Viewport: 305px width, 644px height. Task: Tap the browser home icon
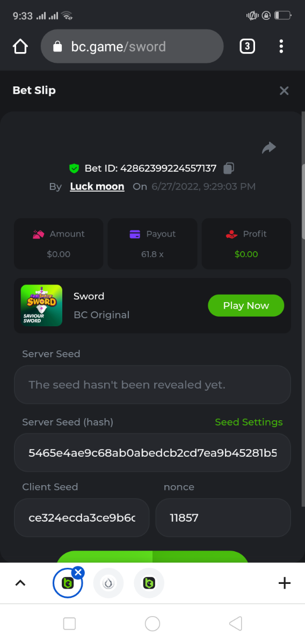click(20, 47)
